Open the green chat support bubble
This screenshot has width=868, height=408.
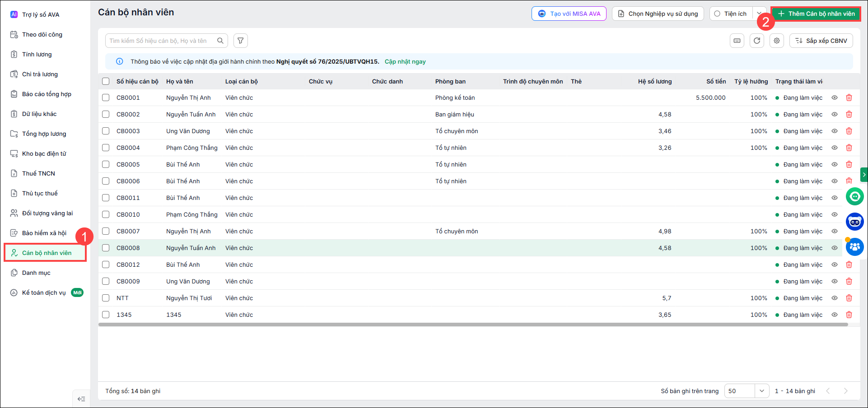pos(855,196)
